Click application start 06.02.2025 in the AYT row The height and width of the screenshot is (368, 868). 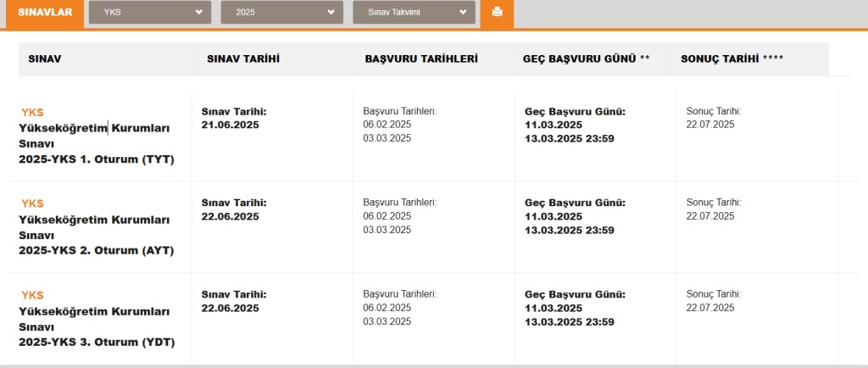387,216
